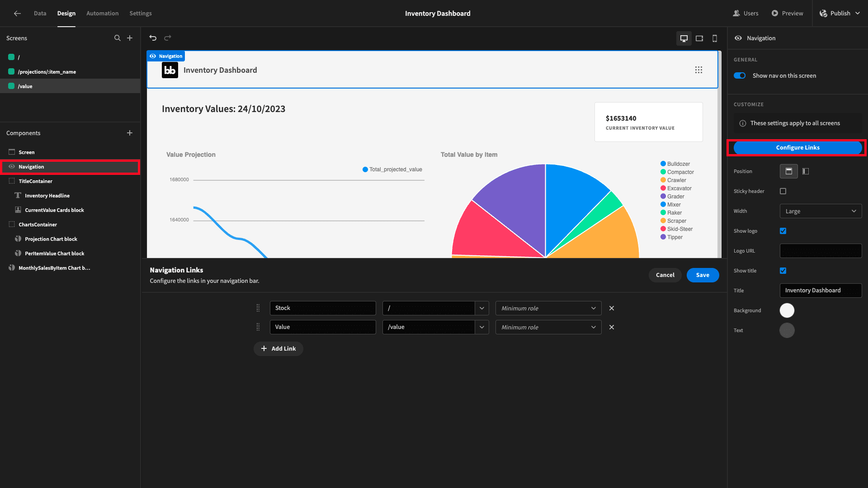
Task: Switch to tablet device preview
Action: 699,38
